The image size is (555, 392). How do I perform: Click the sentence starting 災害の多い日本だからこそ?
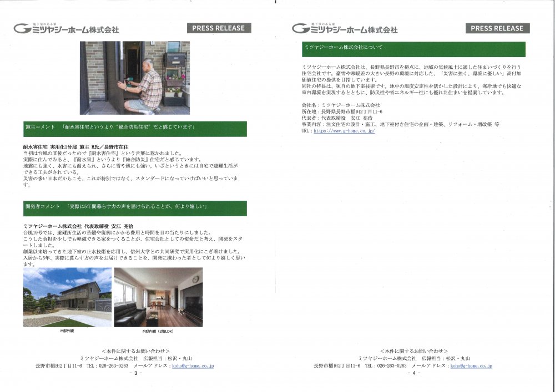point(130,181)
